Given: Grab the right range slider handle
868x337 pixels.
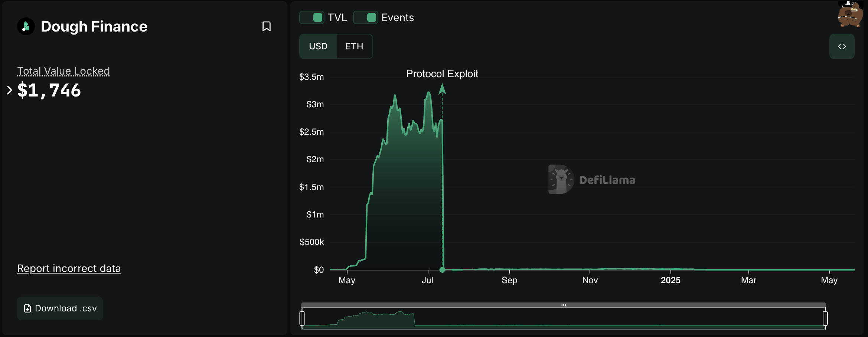Looking at the screenshot, I should (825, 318).
